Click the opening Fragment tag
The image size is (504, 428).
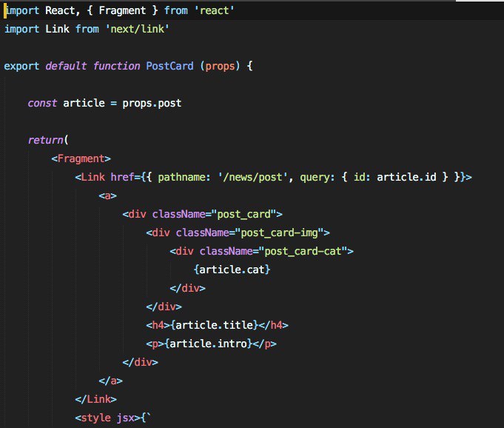click(x=81, y=159)
